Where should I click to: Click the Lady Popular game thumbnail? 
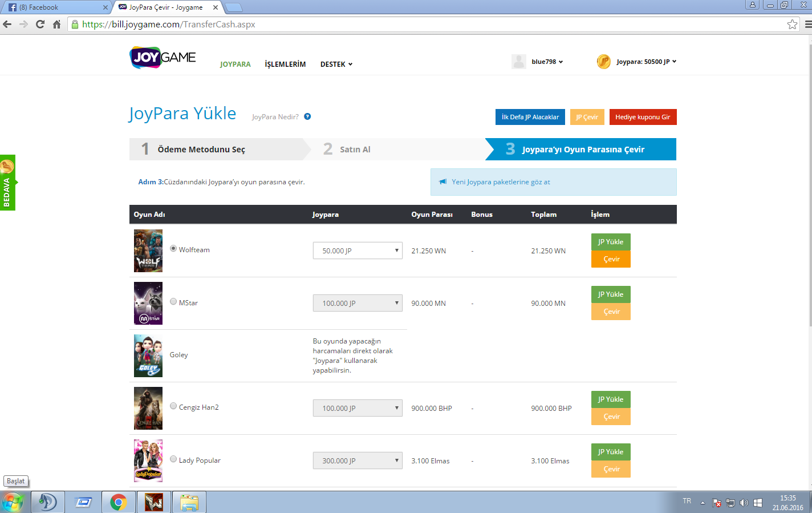(x=148, y=461)
